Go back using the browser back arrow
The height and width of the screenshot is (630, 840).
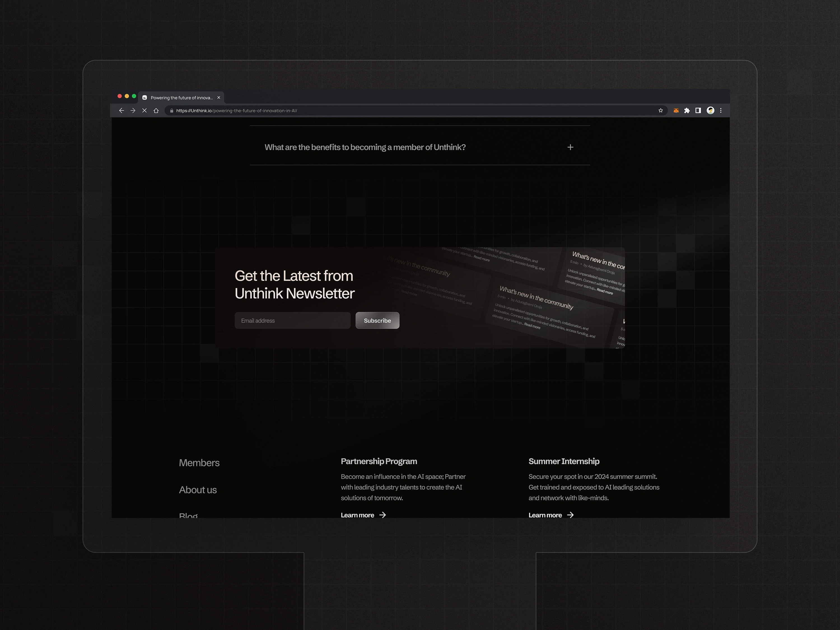click(122, 111)
